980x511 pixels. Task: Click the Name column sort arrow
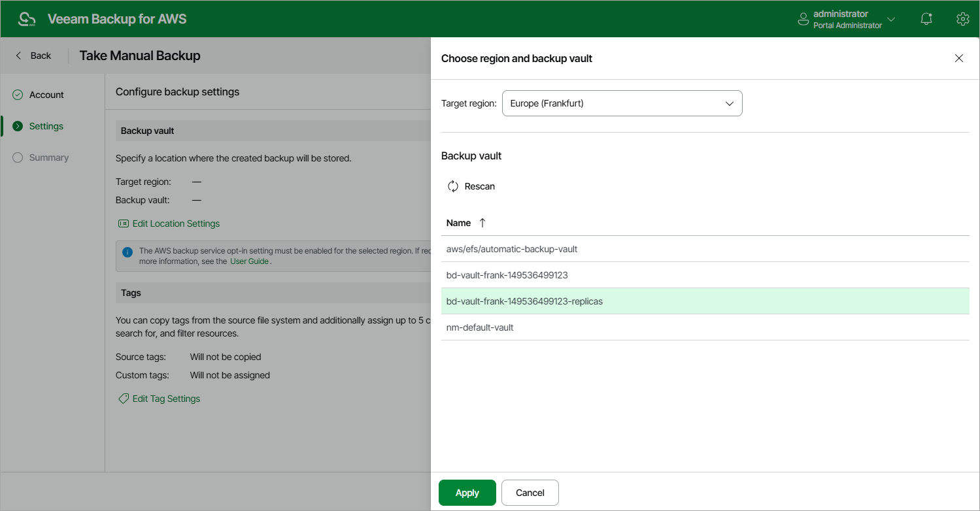[482, 223]
